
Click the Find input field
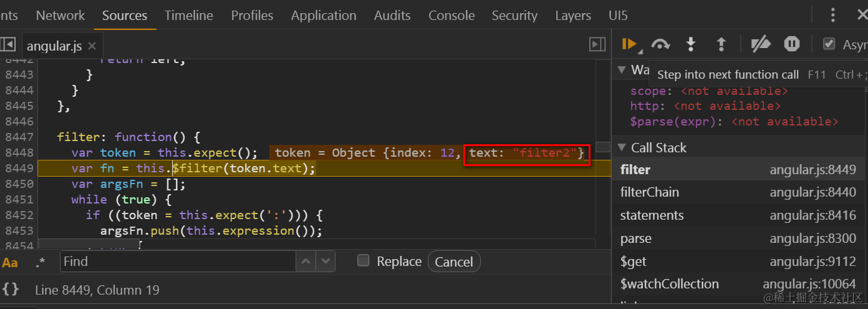point(177,262)
